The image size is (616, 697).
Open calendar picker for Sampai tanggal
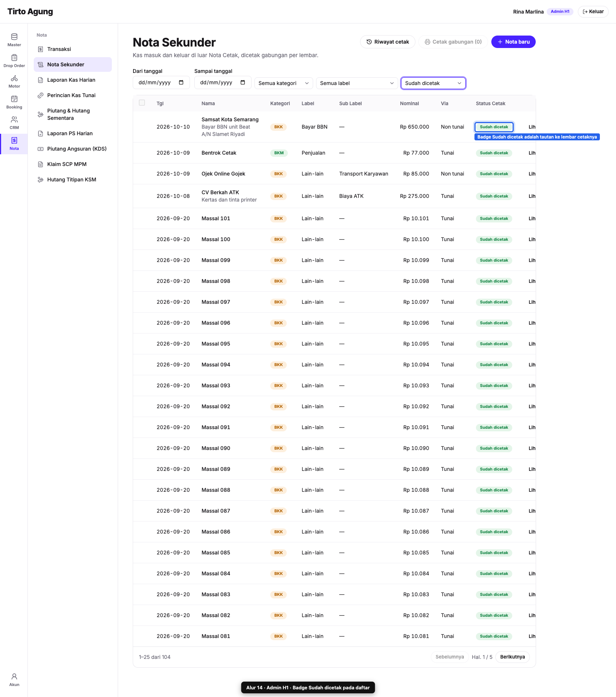coord(243,82)
